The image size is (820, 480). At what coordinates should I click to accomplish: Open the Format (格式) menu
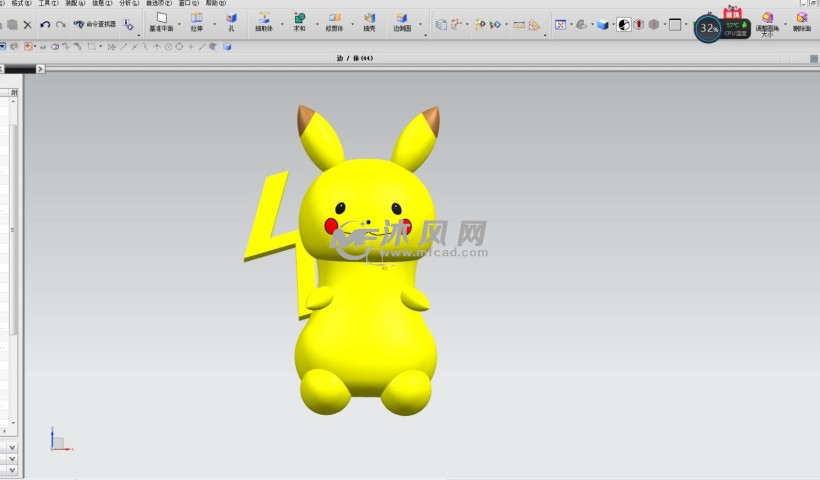click(x=21, y=3)
